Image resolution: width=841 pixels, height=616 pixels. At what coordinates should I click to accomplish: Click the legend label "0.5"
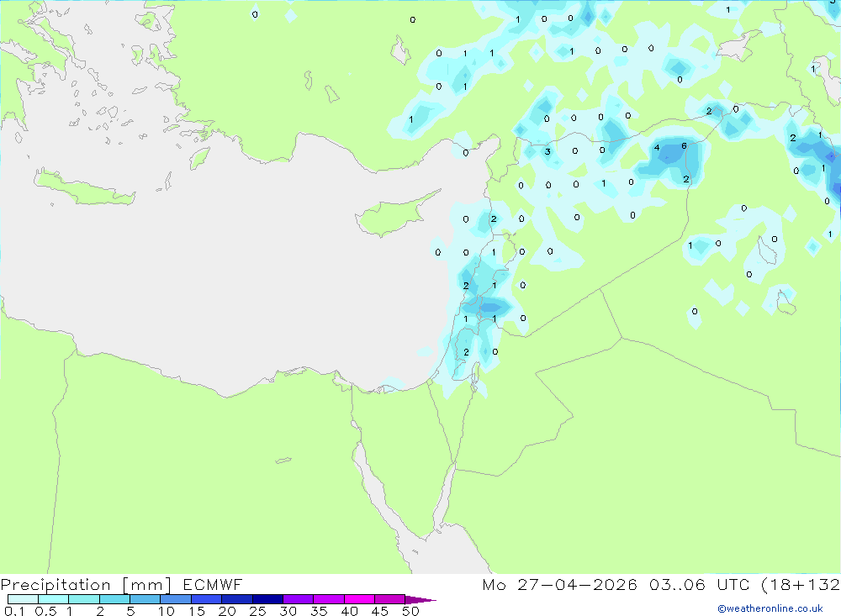pos(45,611)
